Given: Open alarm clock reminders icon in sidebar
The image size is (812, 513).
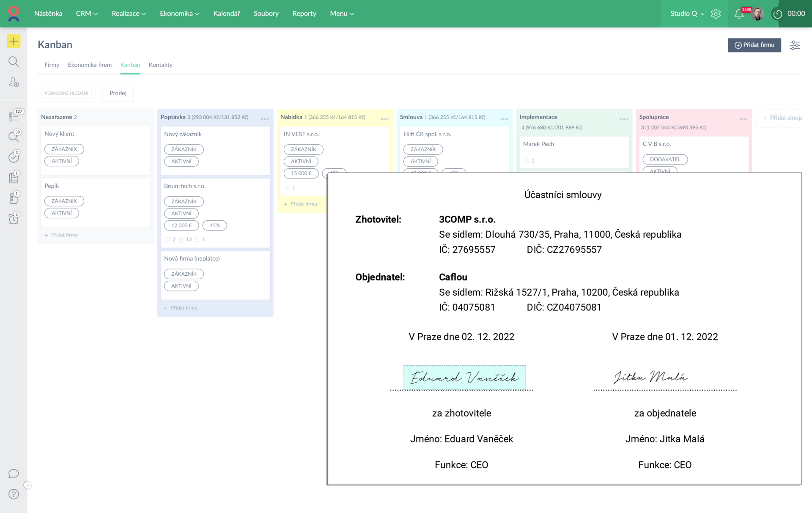Looking at the screenshot, I should [14, 219].
